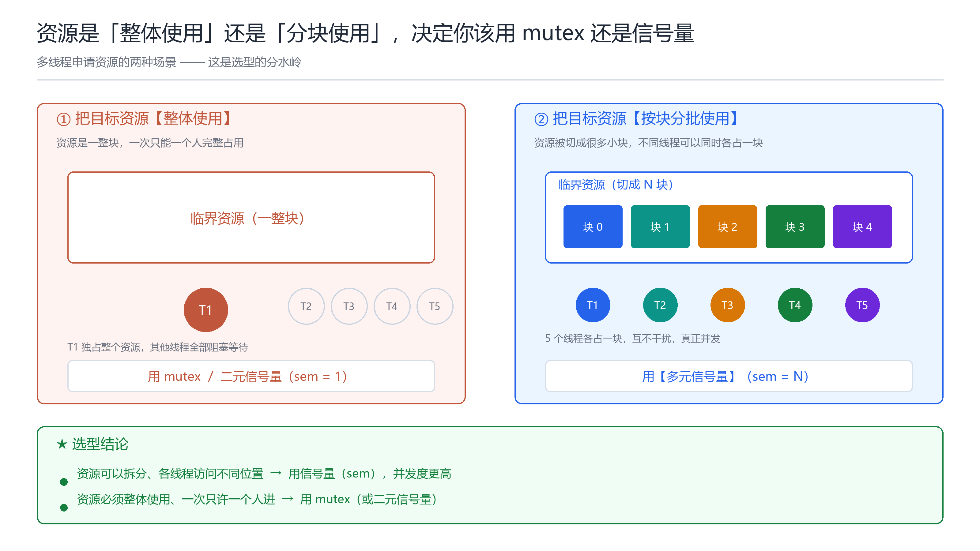Select the orange T3 thread circle
Screen dimensions: 980x551
(727, 305)
